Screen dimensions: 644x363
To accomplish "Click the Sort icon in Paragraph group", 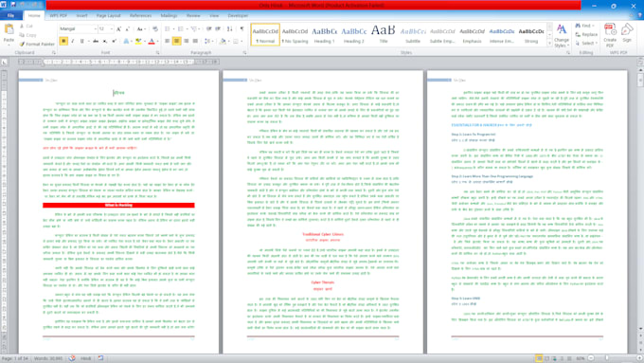I will pyautogui.click(x=229, y=29).
